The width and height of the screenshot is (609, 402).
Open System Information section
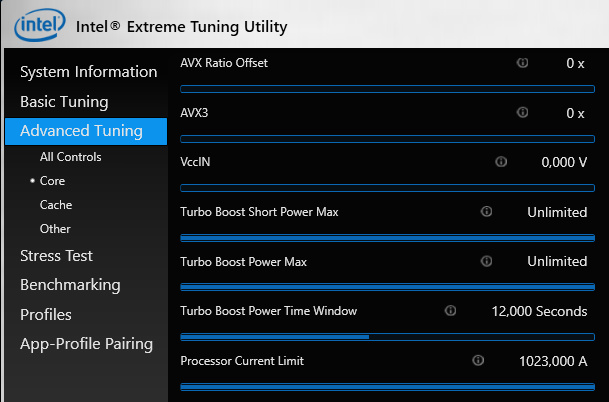pyautogui.click(x=88, y=72)
